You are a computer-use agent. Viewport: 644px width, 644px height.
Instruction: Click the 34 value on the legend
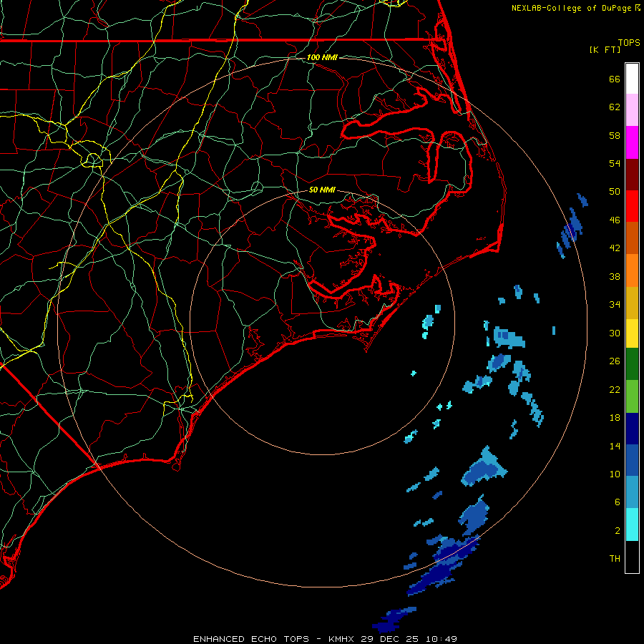pos(615,304)
